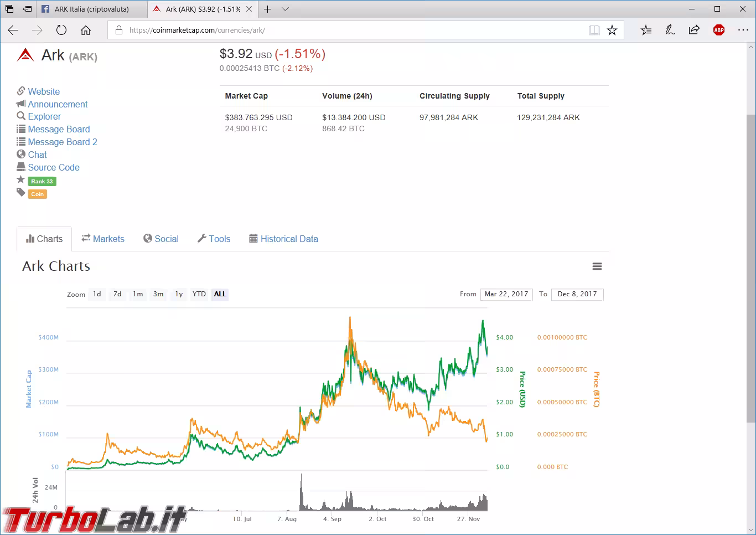Viewport: 756px width, 535px height.
Task: Click the Share icon in toolbar
Action: [x=694, y=30]
